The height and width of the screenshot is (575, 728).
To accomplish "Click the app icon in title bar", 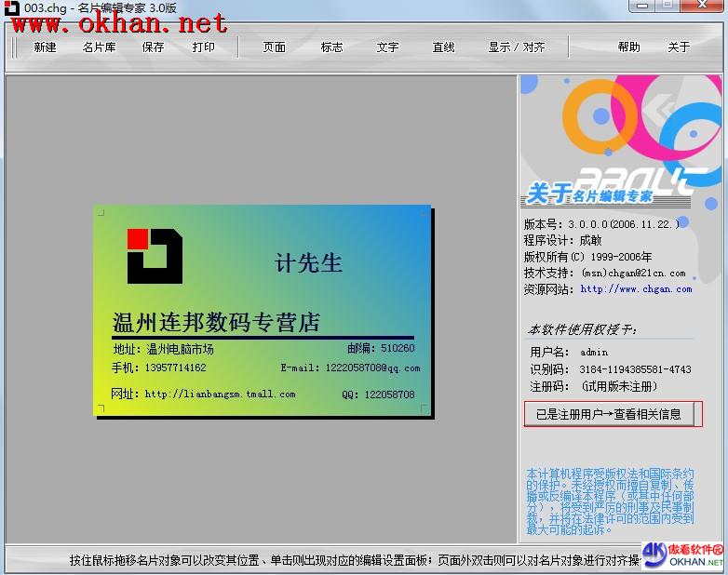I will click(x=11, y=7).
